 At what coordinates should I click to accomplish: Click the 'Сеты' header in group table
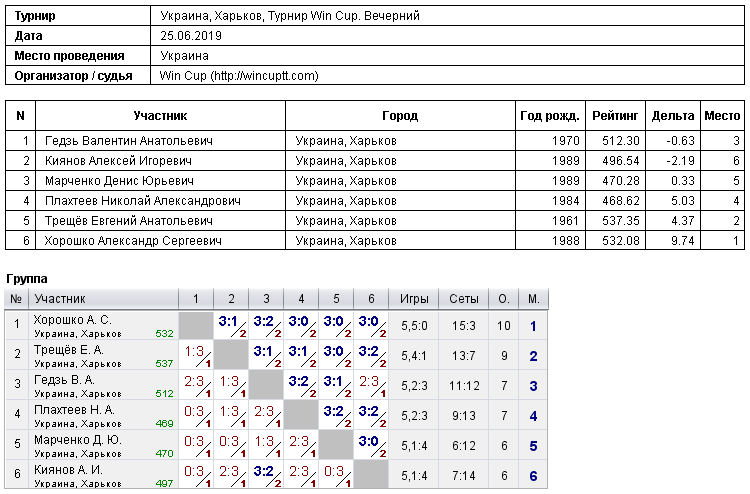[463, 299]
